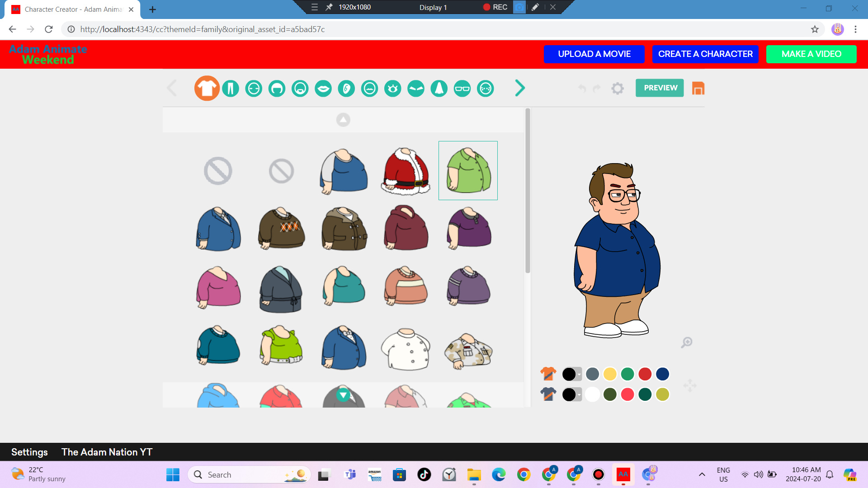Image resolution: width=868 pixels, height=488 pixels.
Task: Select the pants category icon
Action: [231, 89]
